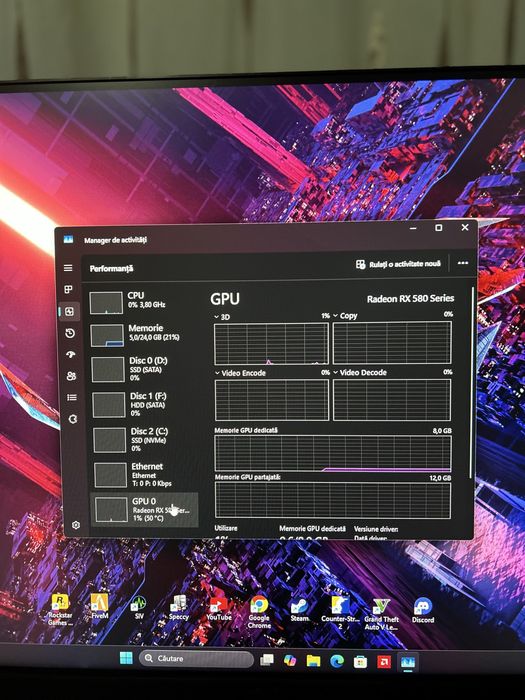Click the 'Memorie GPU dedicată' usage graph

click(x=333, y=454)
